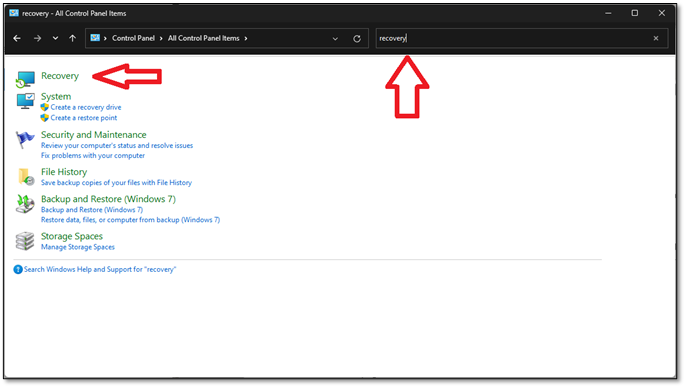
Task: Expand the chevron before Control Panel breadcrumb
Action: coord(105,38)
